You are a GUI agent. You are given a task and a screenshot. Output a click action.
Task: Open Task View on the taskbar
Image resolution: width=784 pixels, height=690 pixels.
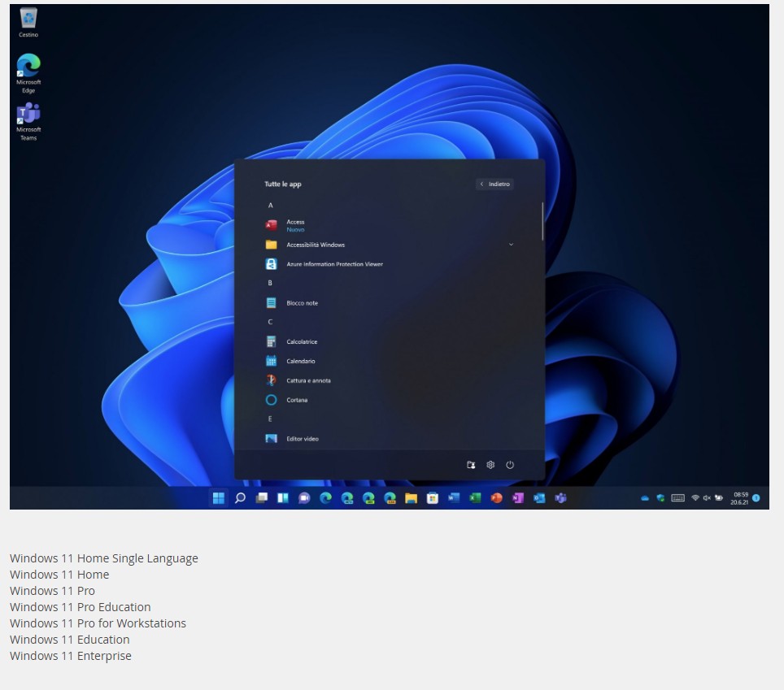262,498
